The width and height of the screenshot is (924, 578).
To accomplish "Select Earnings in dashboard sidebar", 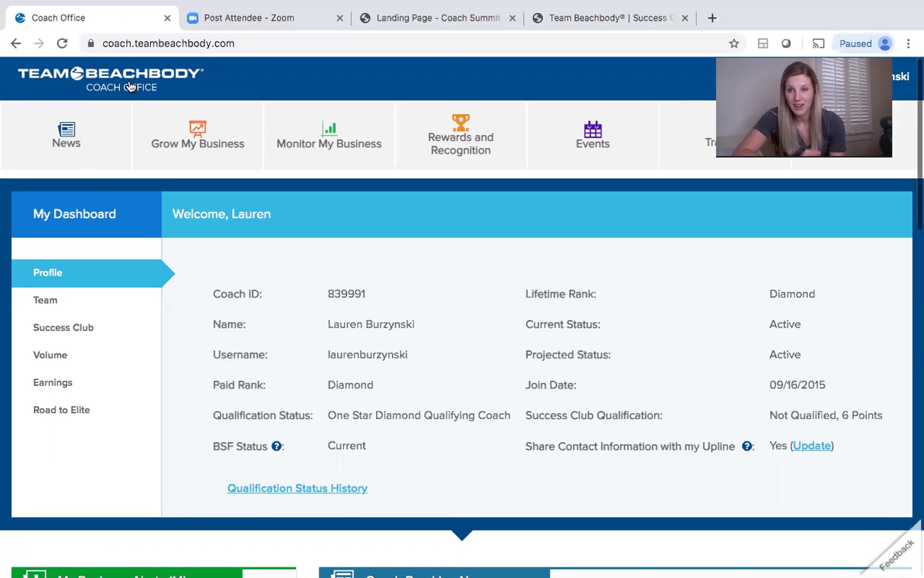I will coord(53,383).
